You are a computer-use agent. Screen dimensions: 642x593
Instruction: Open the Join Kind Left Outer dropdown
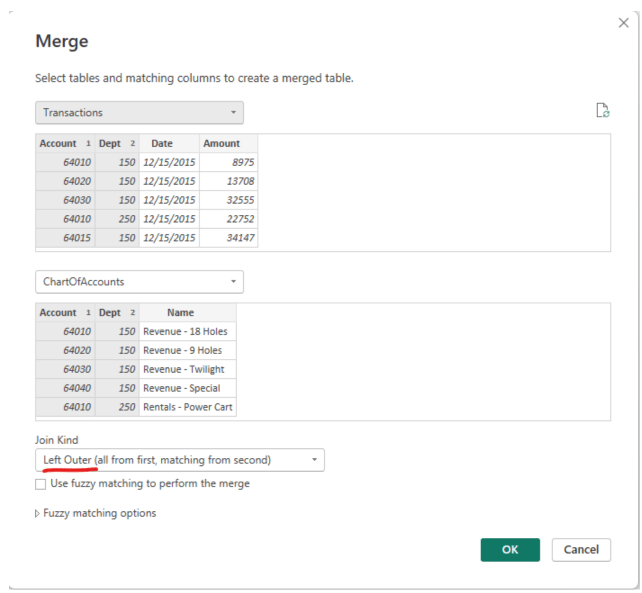pyautogui.click(x=180, y=460)
